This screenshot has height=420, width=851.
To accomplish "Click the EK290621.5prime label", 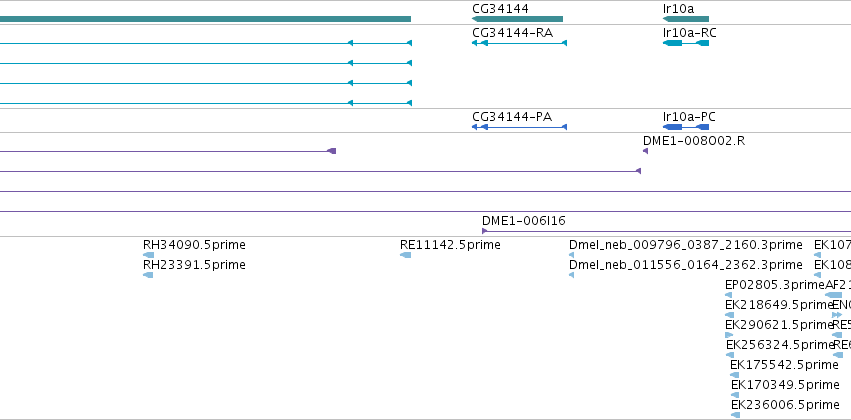I will click(779, 325).
